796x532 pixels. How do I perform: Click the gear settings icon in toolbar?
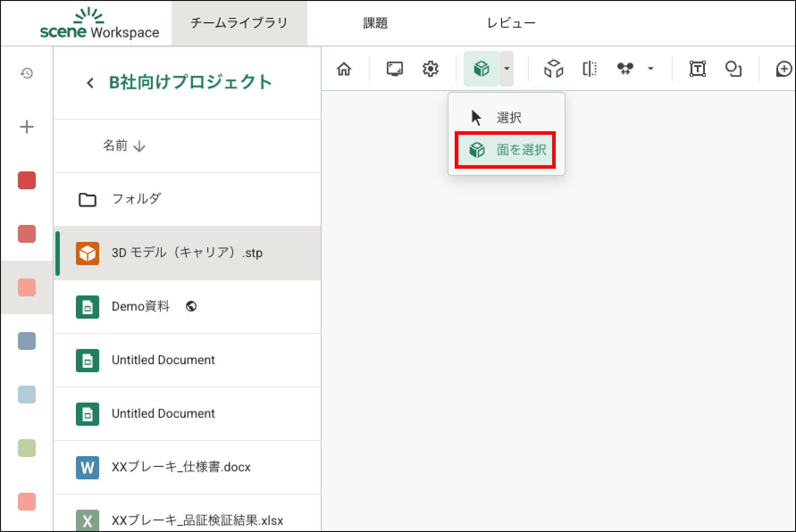pyautogui.click(x=430, y=69)
